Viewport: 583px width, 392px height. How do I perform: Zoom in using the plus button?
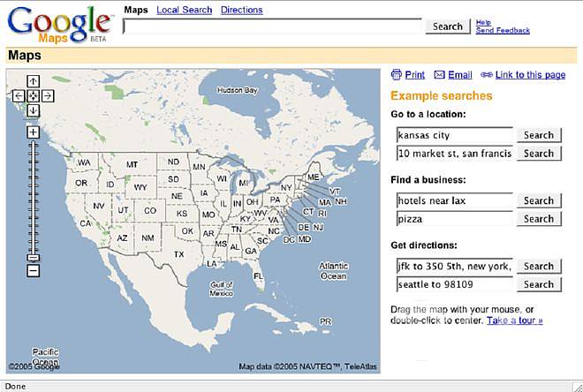tap(33, 132)
